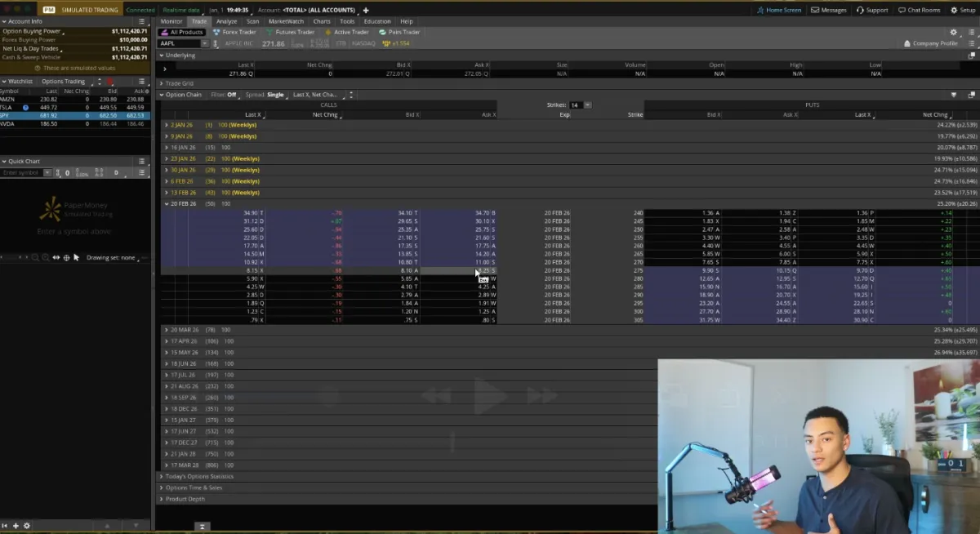
Task: Switch to the Charts tab
Action: click(322, 21)
